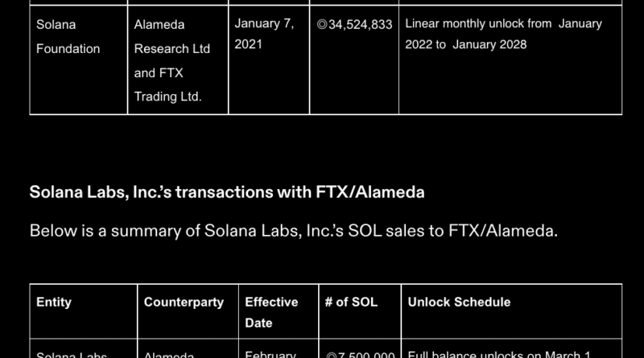Select the Alameda Research Ltd counterparty text

coord(171,36)
